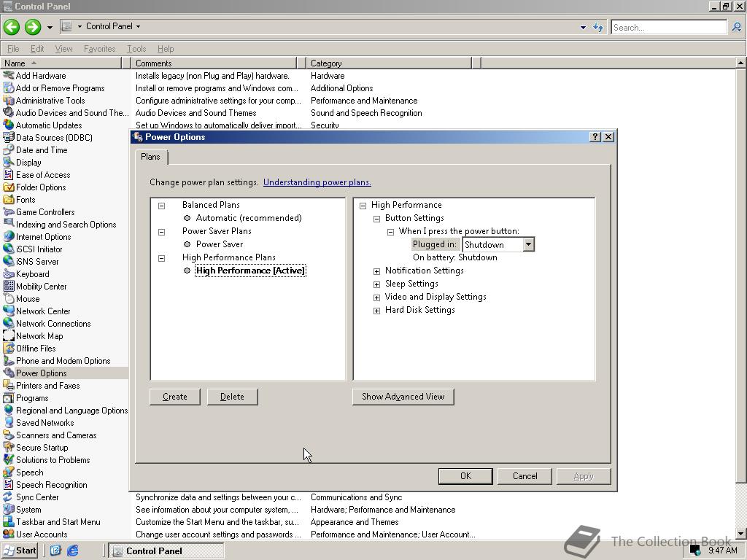Click the scrollbar down arrow

741,534
